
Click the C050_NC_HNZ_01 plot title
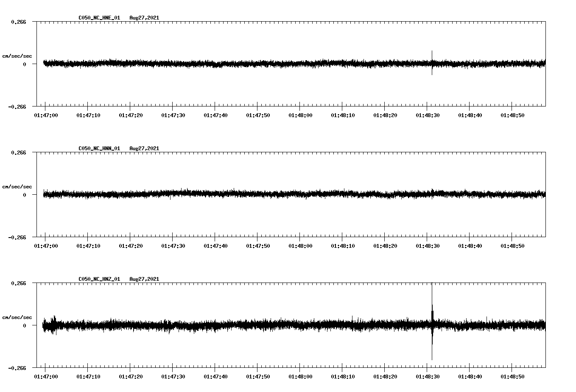tap(99, 279)
